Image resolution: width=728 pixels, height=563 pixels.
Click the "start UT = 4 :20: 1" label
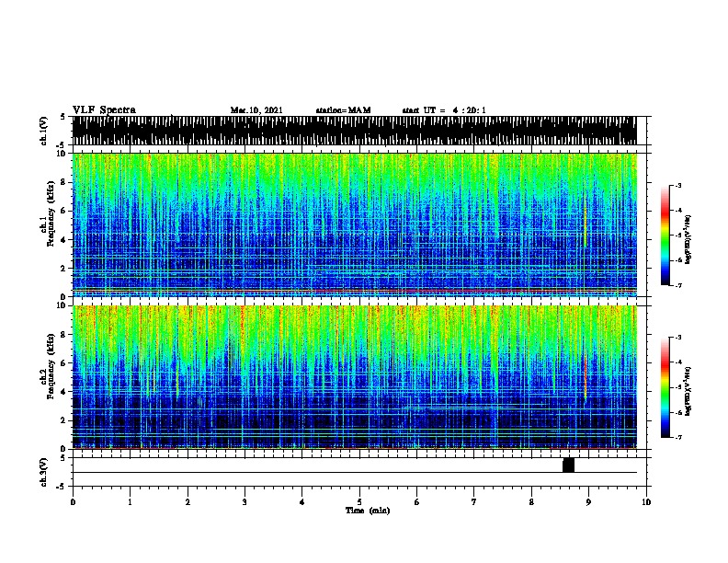444,110
